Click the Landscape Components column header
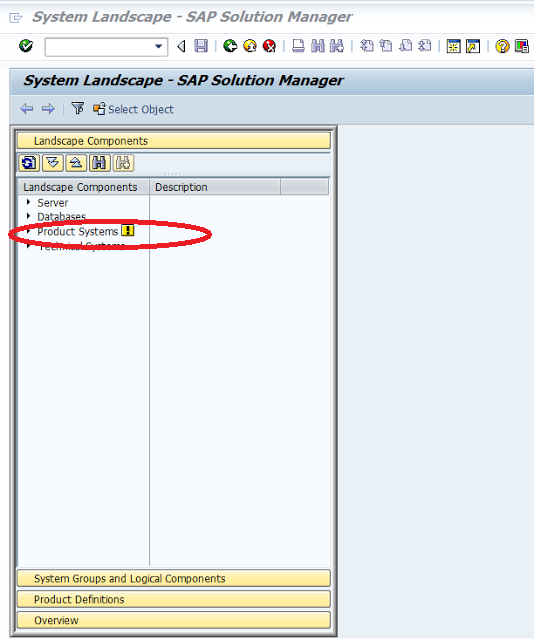The width and height of the screenshot is (534, 640). tap(84, 187)
